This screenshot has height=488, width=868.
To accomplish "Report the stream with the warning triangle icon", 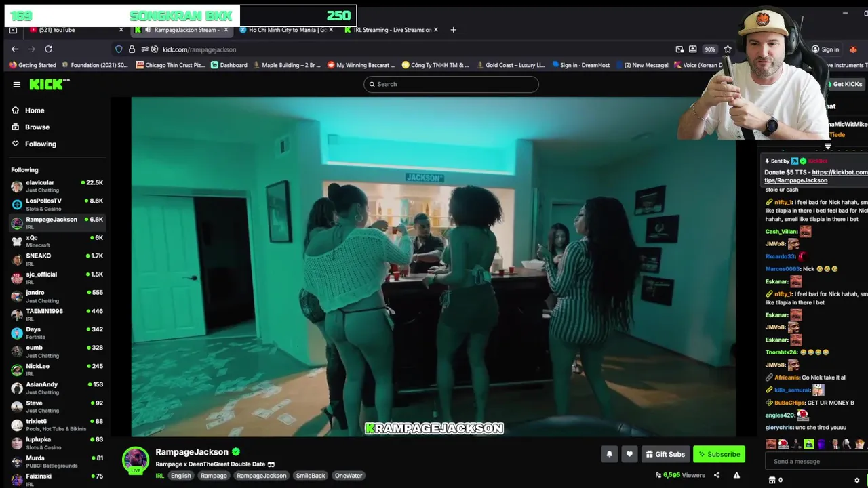I will (736, 475).
